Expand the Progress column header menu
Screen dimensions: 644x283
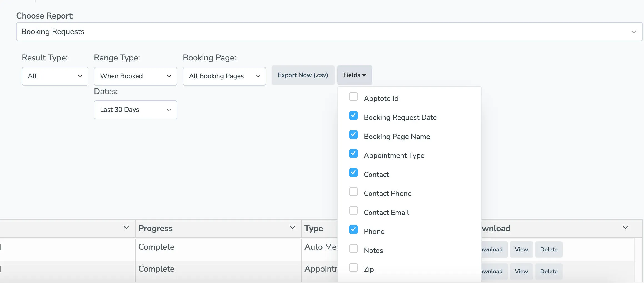tap(292, 228)
